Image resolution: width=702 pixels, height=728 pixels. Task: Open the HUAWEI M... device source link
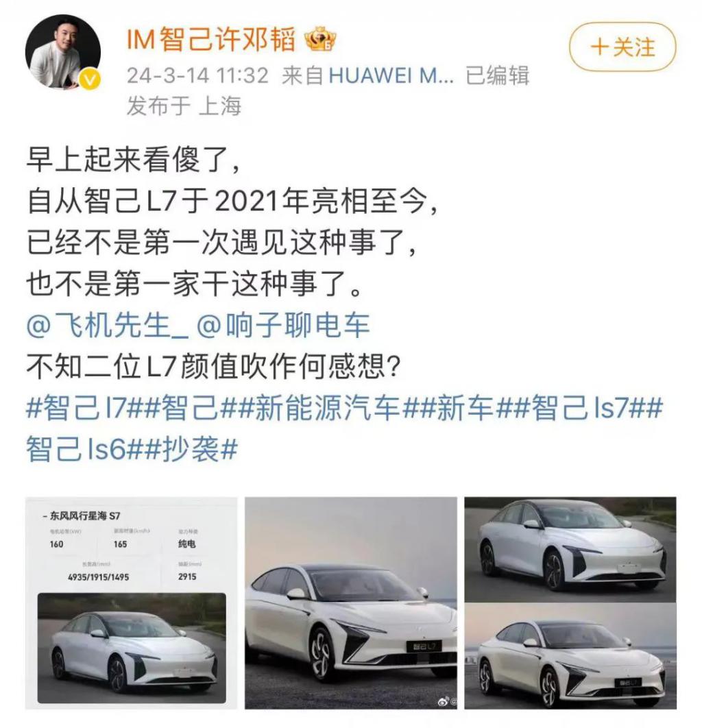click(391, 75)
